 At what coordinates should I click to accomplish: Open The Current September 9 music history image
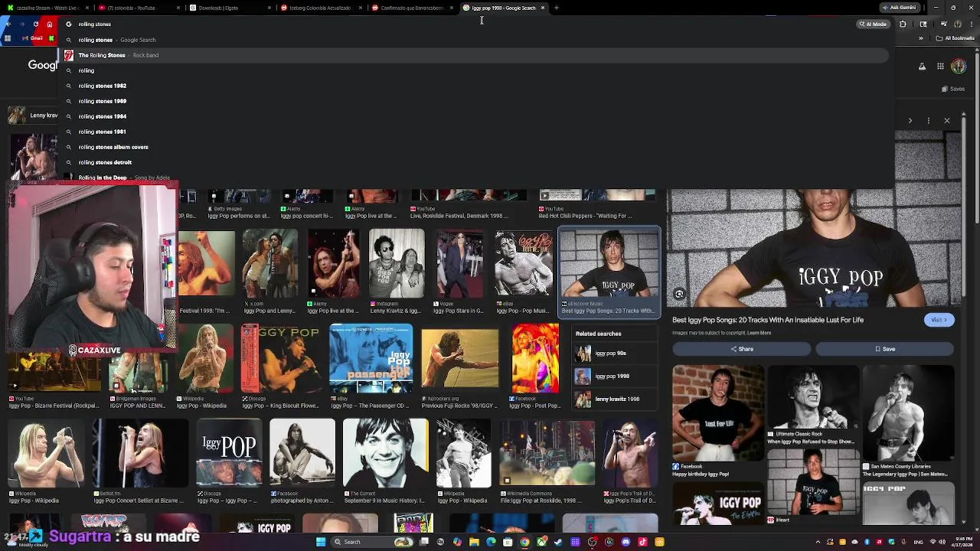(385, 453)
